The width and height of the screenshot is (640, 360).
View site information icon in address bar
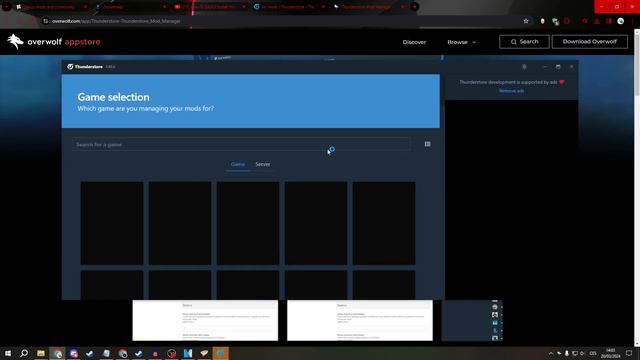tap(45, 21)
